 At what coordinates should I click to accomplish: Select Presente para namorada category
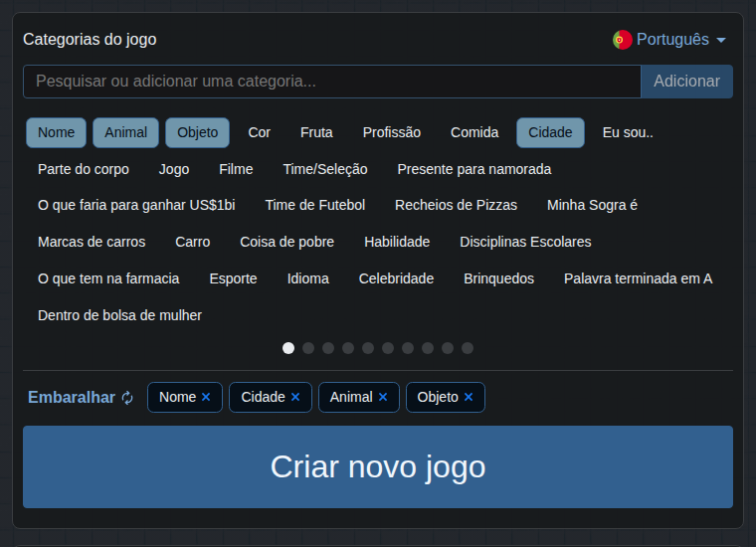(473, 169)
